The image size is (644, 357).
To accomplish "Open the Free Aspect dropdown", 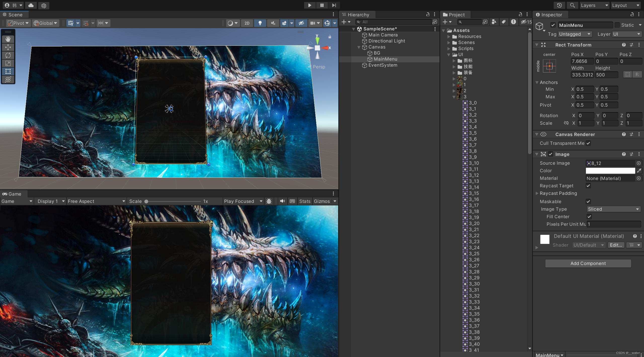I will point(96,201).
